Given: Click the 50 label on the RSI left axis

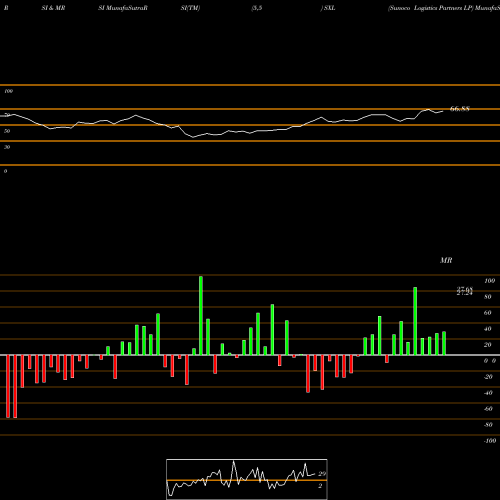Looking at the screenshot, I should pos(7,131).
